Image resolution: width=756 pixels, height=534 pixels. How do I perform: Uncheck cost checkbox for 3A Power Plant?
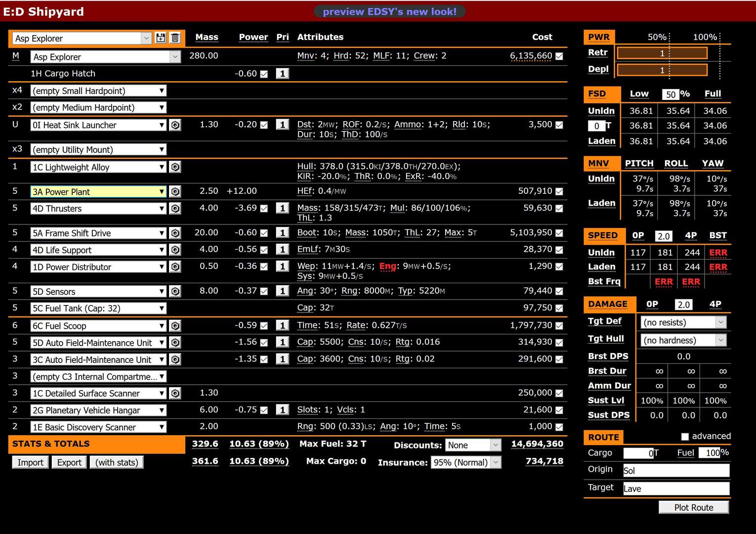coord(559,191)
